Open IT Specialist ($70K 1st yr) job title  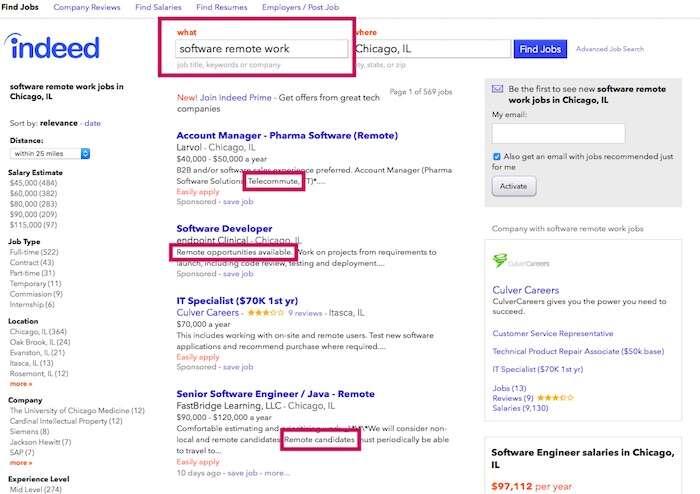click(x=237, y=300)
